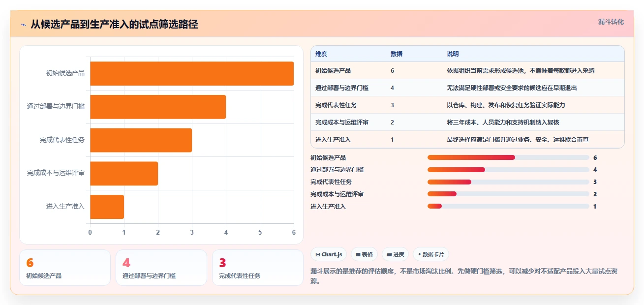
Task: Click chart axis label 进入生产准入
Action: pyautogui.click(x=65, y=207)
